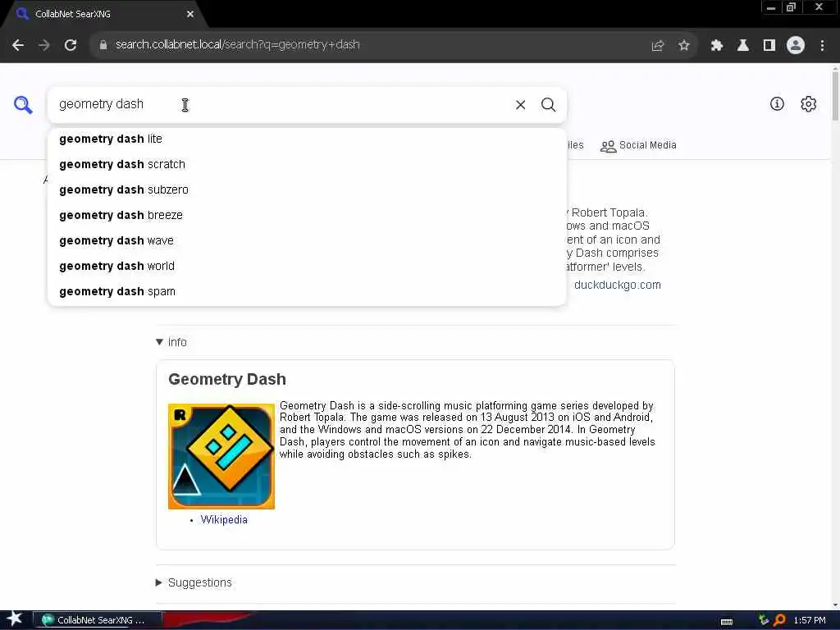
Task: Close the CollabNet SearXNG tab
Action: (190, 14)
